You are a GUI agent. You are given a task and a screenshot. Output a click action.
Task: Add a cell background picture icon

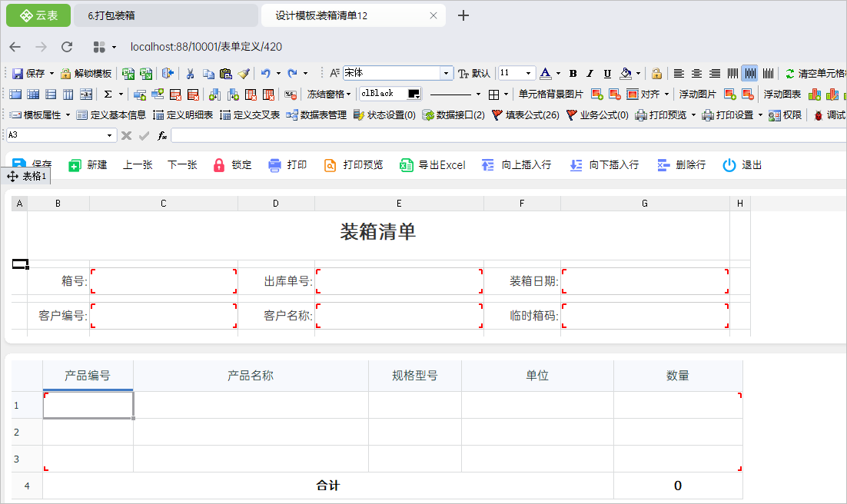coord(597,94)
